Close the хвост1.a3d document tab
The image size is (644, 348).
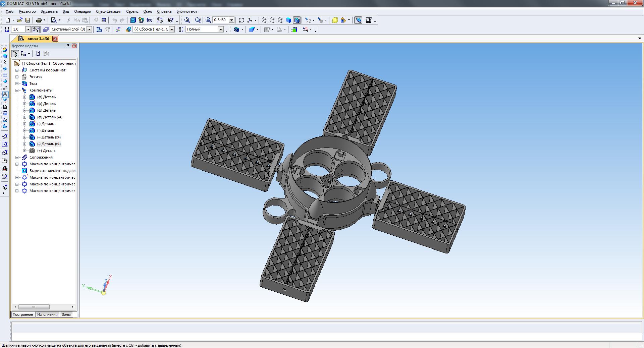(55, 39)
